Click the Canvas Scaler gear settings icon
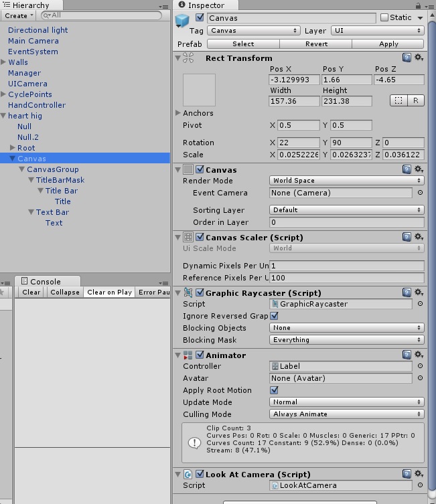The width and height of the screenshot is (436, 504). [419, 237]
